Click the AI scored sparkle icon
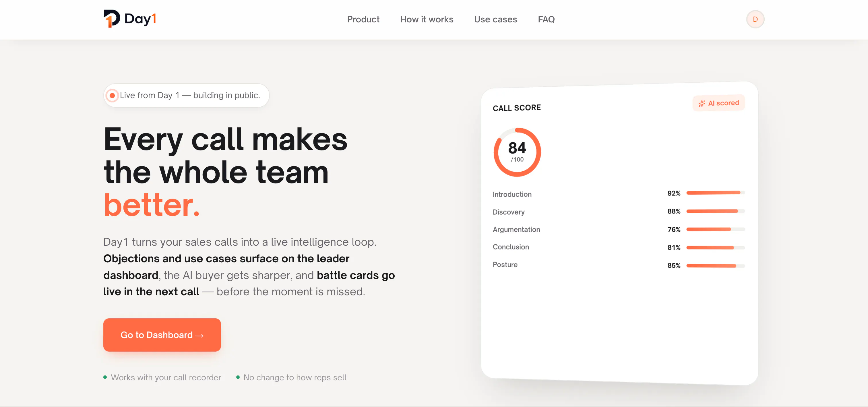Viewport: 868px width, 407px height. pyautogui.click(x=702, y=103)
